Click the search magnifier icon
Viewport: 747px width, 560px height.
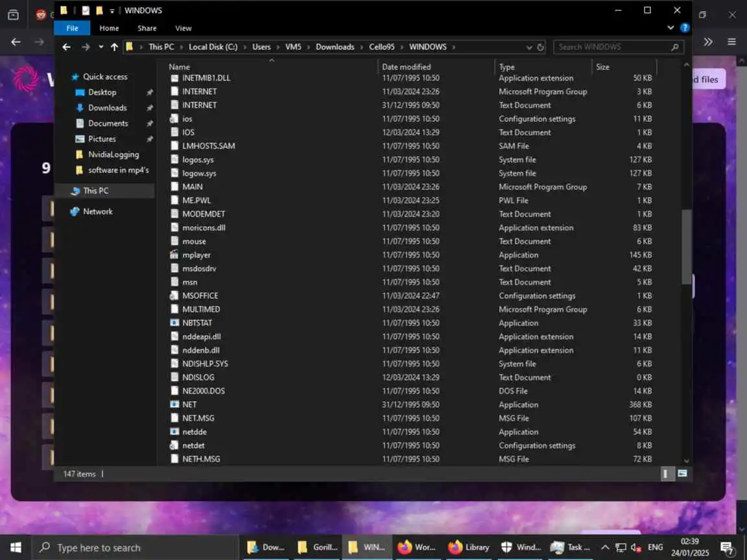674,47
